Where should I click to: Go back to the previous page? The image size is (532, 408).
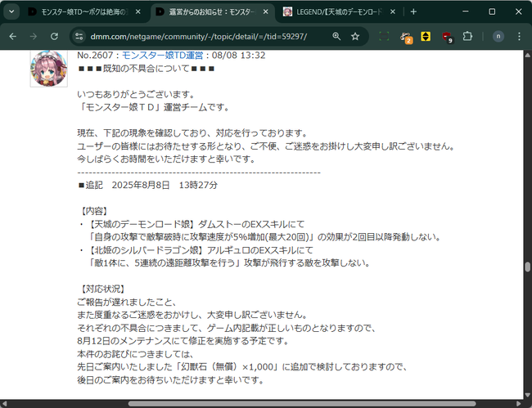pos(13,36)
